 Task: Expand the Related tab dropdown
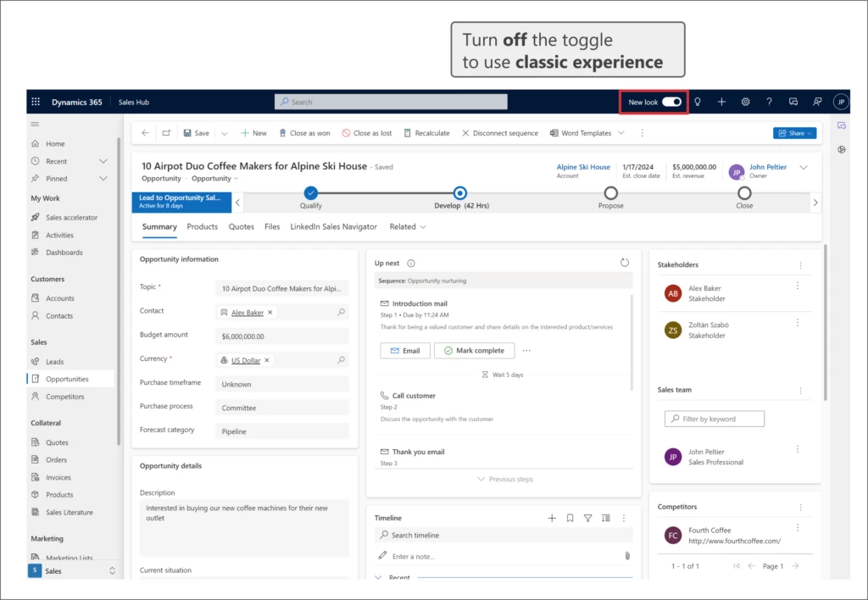(423, 226)
